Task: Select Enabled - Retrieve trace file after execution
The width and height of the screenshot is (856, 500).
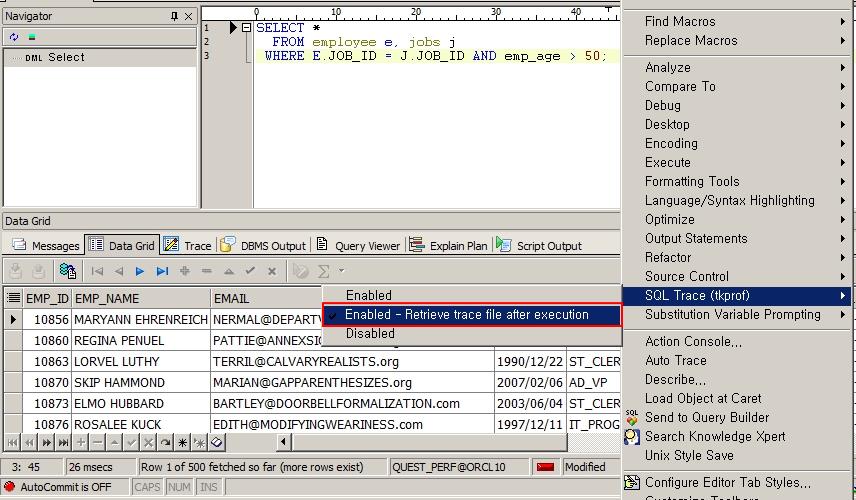Action: pos(467,315)
